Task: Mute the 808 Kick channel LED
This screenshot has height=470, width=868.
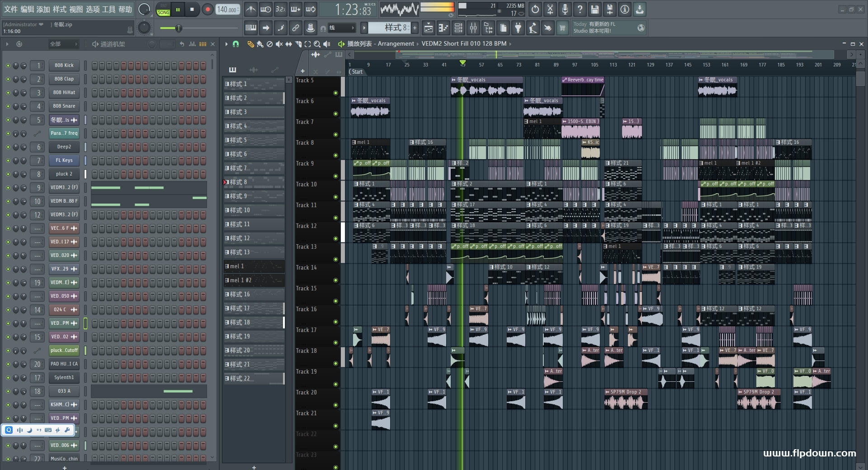Action: pos(8,66)
